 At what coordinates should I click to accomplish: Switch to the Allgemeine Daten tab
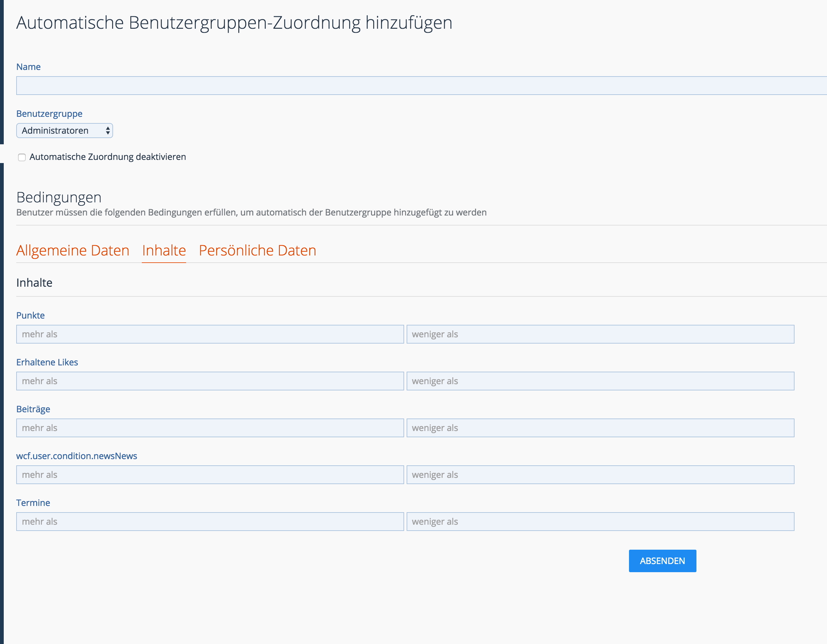(73, 250)
